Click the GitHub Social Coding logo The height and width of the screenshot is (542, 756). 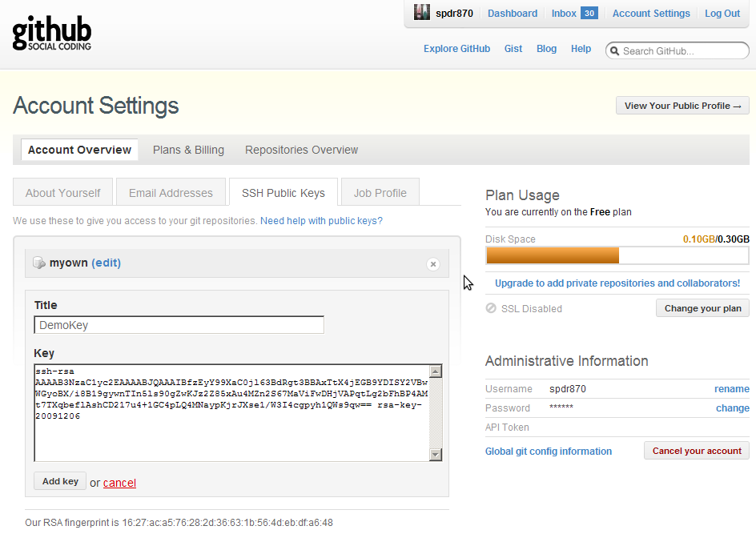52,34
